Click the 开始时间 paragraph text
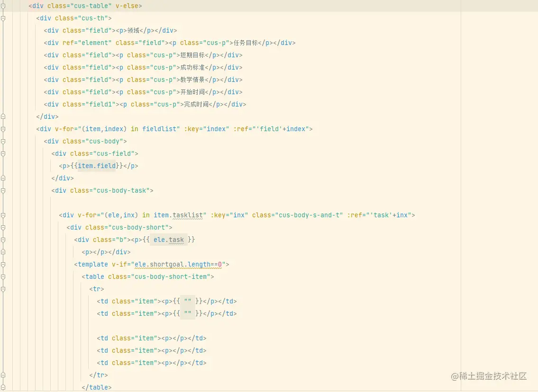 192,92
